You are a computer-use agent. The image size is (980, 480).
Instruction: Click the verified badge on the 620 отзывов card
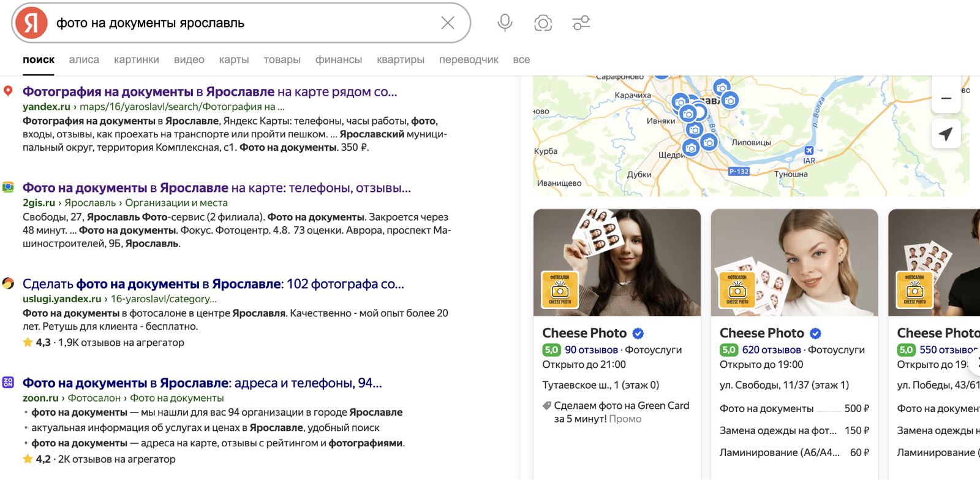click(815, 333)
